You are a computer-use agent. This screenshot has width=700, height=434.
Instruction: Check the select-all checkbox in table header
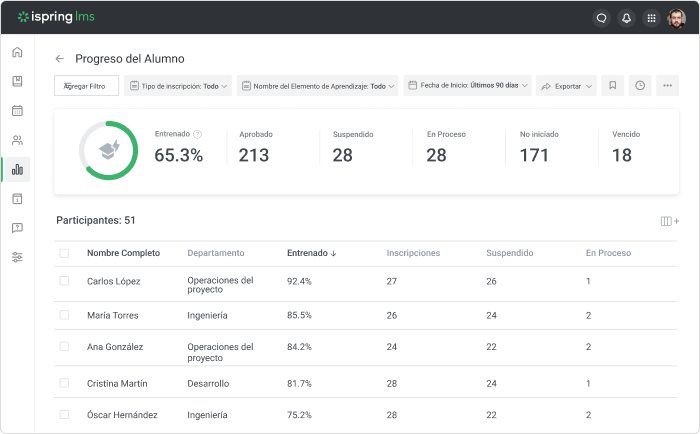pyautogui.click(x=64, y=253)
